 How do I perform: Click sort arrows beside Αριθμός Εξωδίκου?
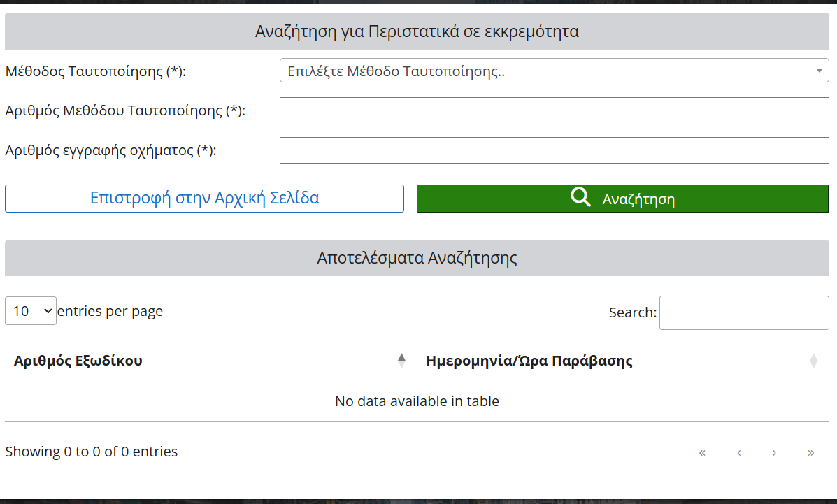pyautogui.click(x=401, y=361)
